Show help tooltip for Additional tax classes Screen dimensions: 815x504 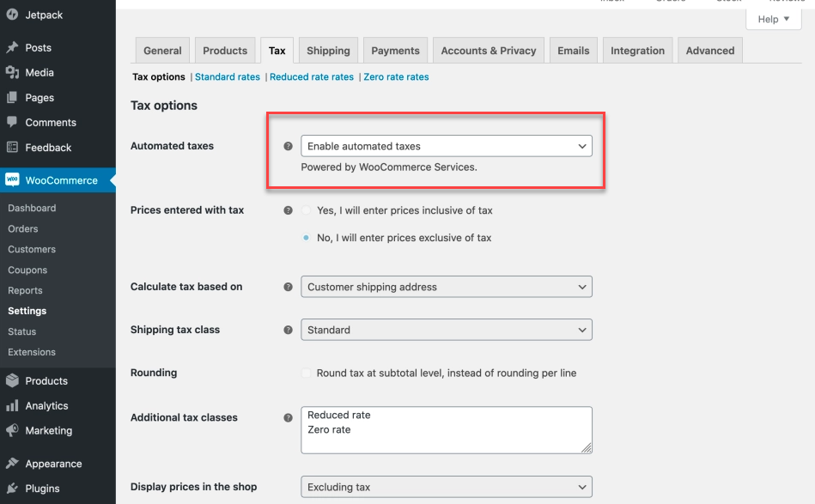[288, 418]
